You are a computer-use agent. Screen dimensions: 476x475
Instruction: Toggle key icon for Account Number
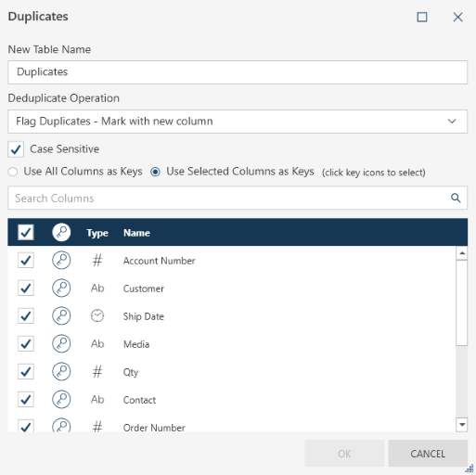[61, 260]
